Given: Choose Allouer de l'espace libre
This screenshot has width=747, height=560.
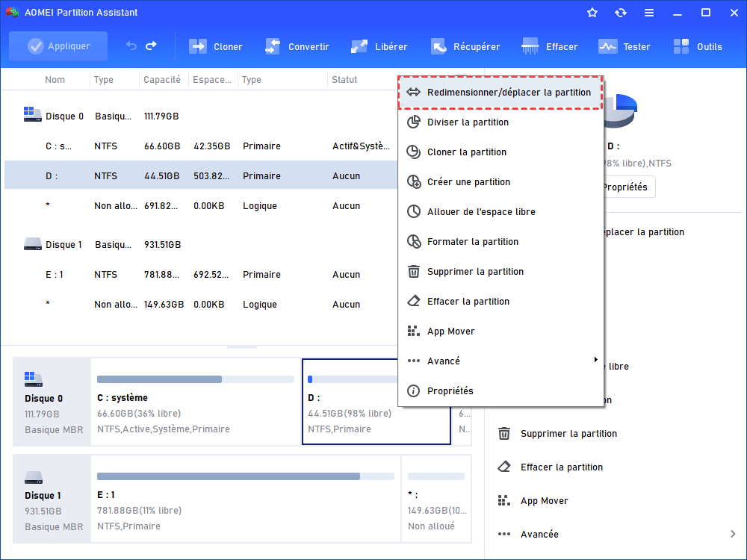Looking at the screenshot, I should [500, 212].
